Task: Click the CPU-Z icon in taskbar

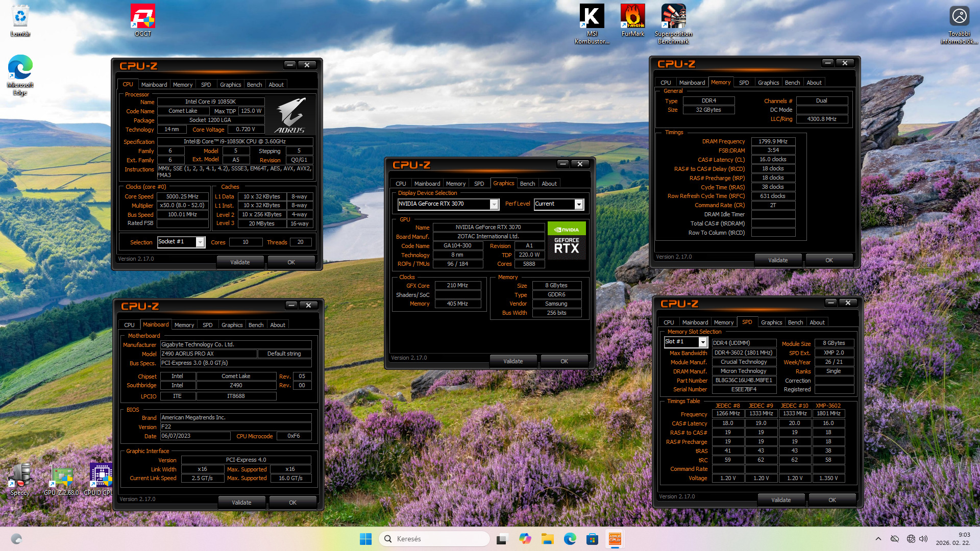Action: (x=615, y=539)
